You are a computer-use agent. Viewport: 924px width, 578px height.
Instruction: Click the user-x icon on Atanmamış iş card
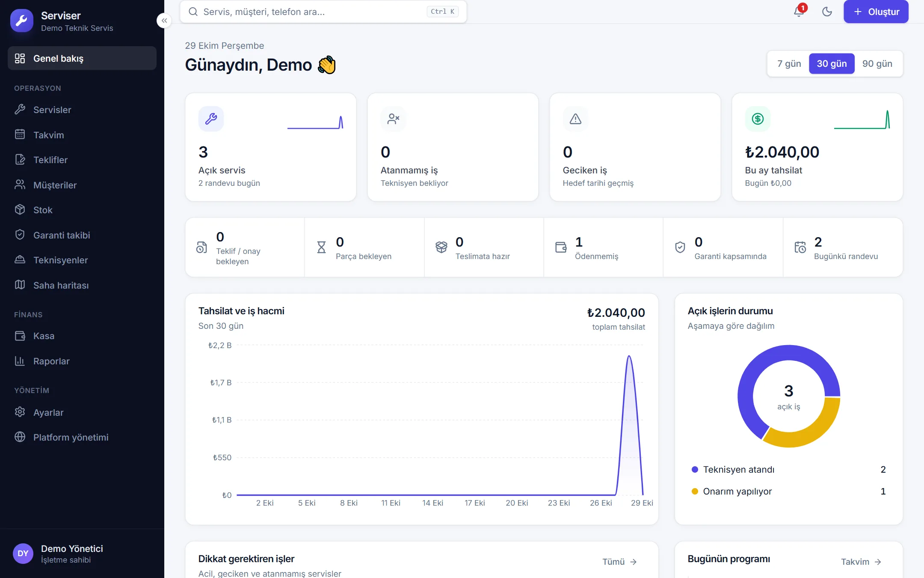click(393, 119)
